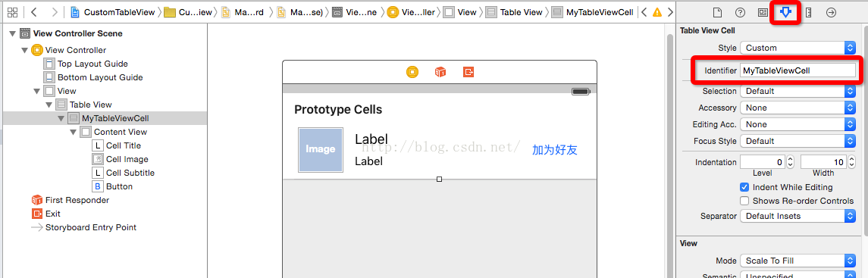This screenshot has width=868, height=278.
Task: Click the yellow warning issue icon
Action: (x=657, y=12)
